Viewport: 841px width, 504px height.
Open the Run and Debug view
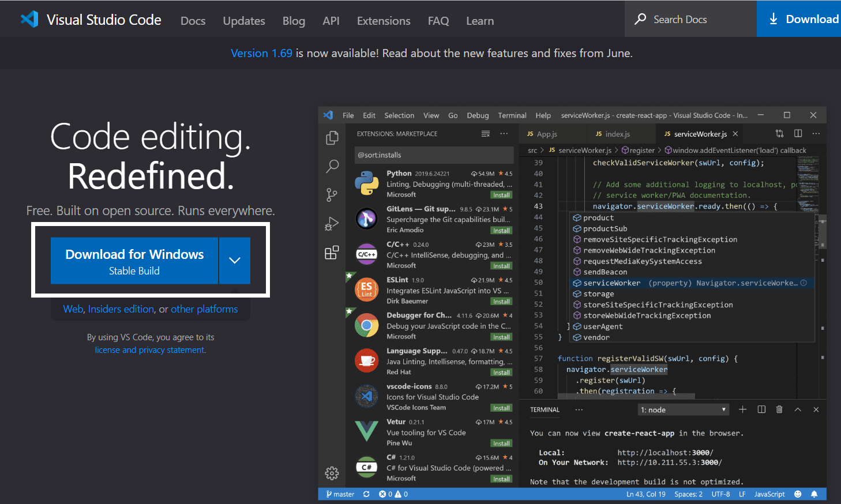point(332,224)
